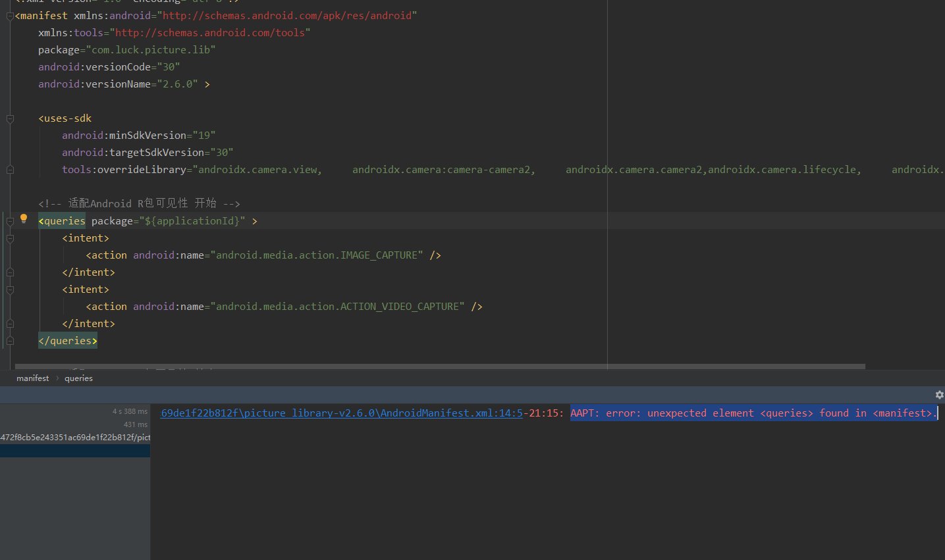Click the android:versionName="2.6.0" attribute
The height and width of the screenshot is (560, 945).
point(118,84)
